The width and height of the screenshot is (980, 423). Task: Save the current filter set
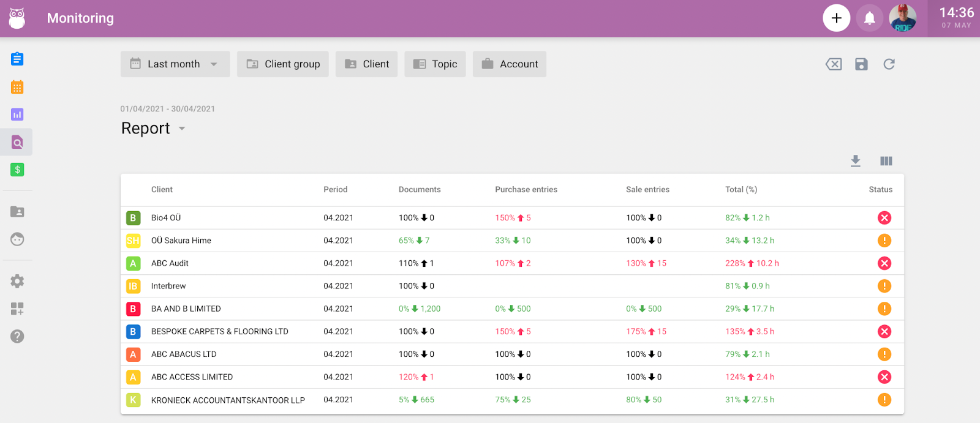tap(861, 64)
